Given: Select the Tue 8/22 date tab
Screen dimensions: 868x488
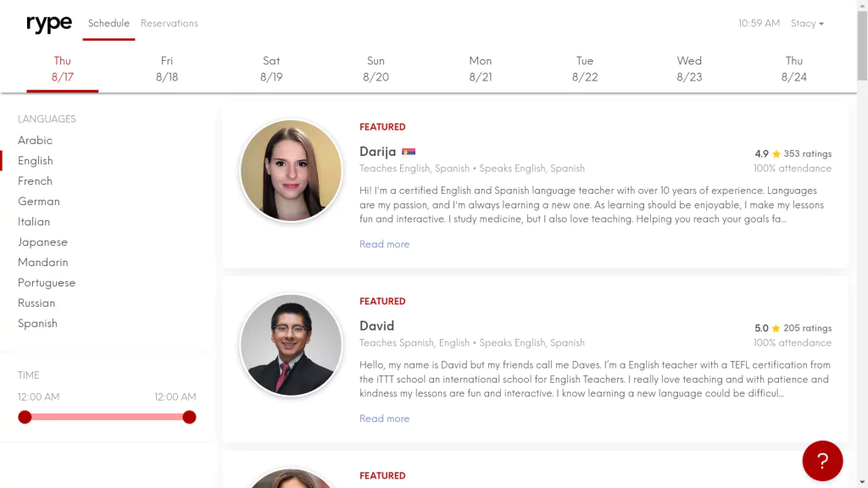Looking at the screenshot, I should click(x=585, y=69).
